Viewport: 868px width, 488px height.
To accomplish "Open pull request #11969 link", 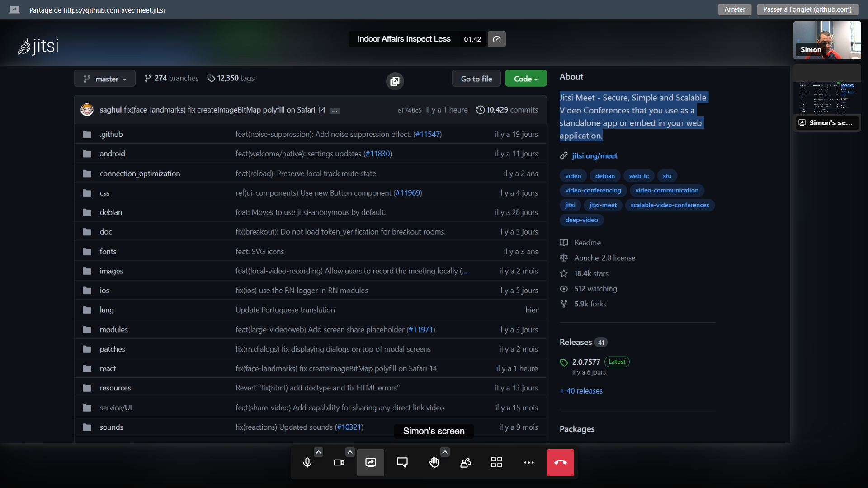I will [407, 193].
